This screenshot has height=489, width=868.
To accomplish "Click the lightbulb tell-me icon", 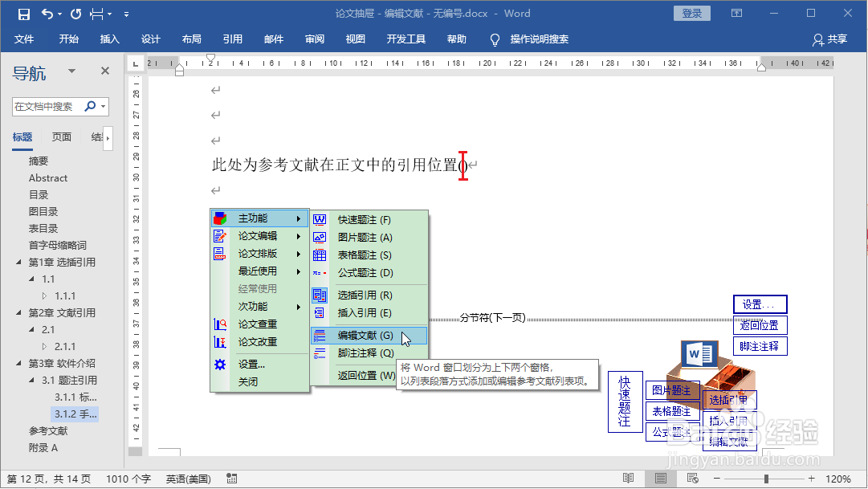I will point(495,39).
